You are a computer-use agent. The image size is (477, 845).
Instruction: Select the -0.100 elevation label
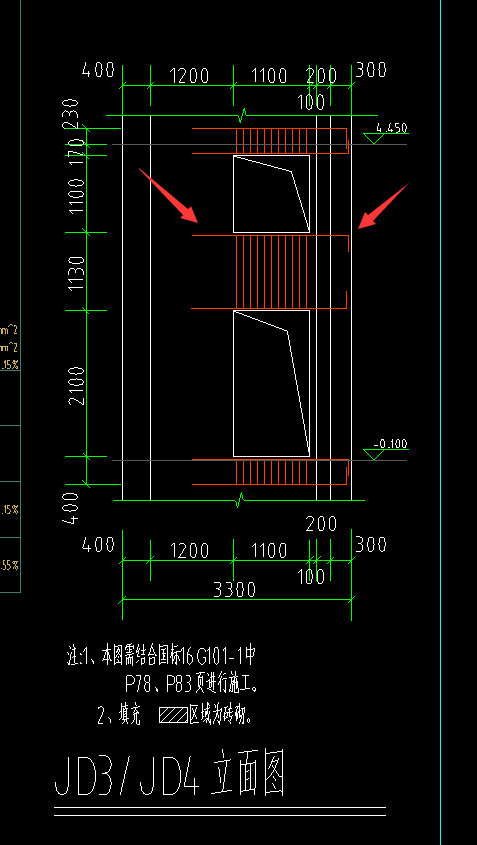pos(391,444)
